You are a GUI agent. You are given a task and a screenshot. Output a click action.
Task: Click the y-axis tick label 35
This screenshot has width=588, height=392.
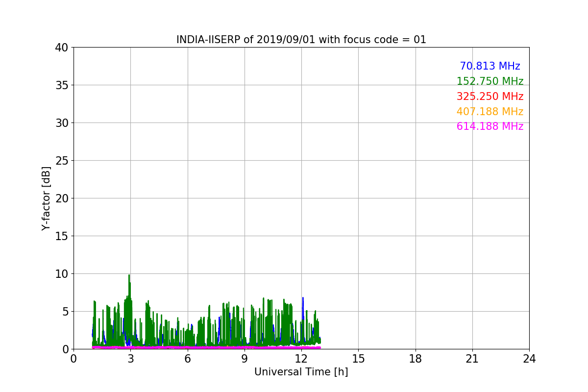click(x=62, y=85)
